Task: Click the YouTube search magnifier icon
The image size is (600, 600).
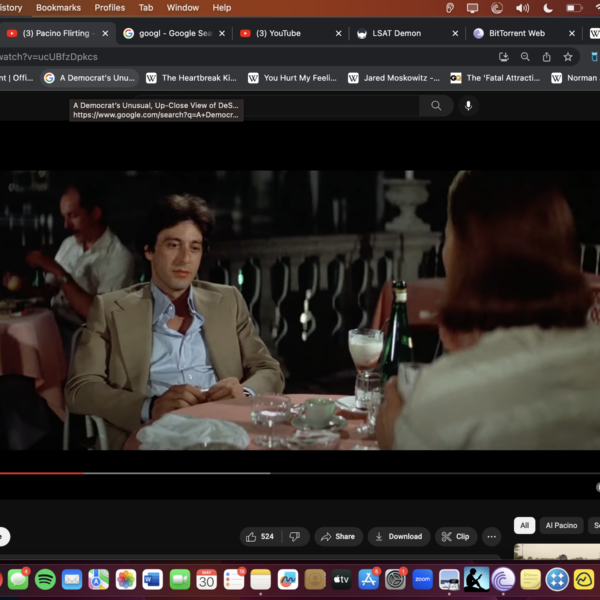Action: click(436, 105)
